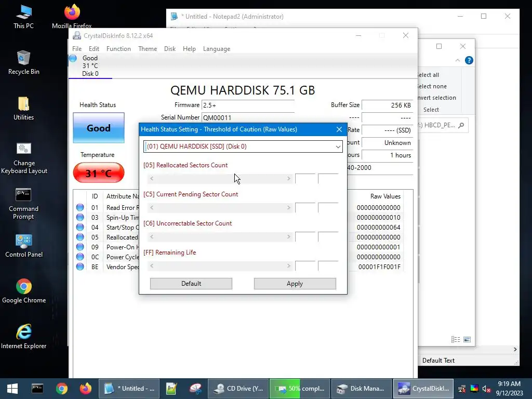Open the Function menu

point(118,49)
